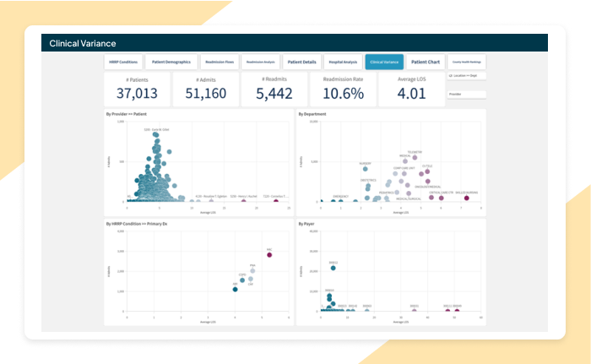
Task: Click the SKILLED NURSING data point
Action: (x=465, y=197)
